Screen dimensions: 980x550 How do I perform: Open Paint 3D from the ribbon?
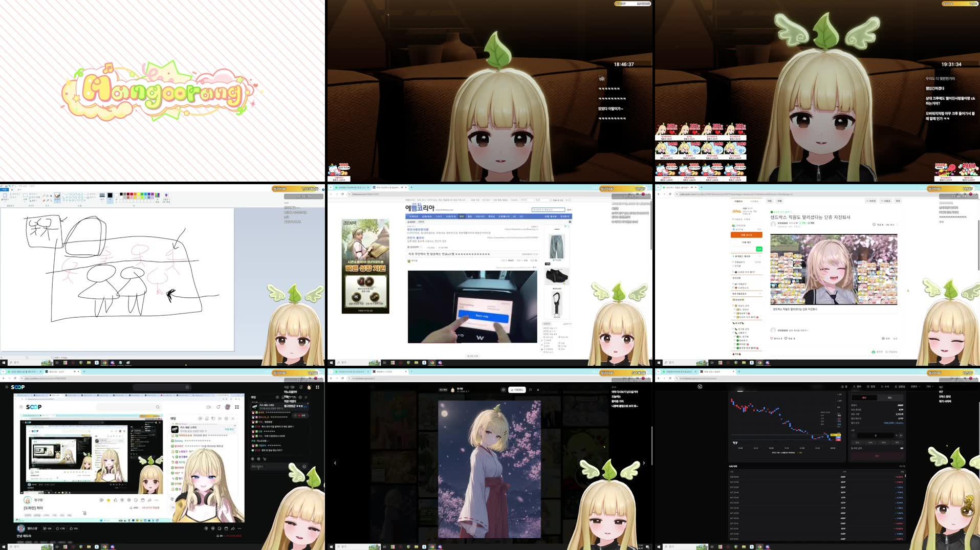click(166, 197)
